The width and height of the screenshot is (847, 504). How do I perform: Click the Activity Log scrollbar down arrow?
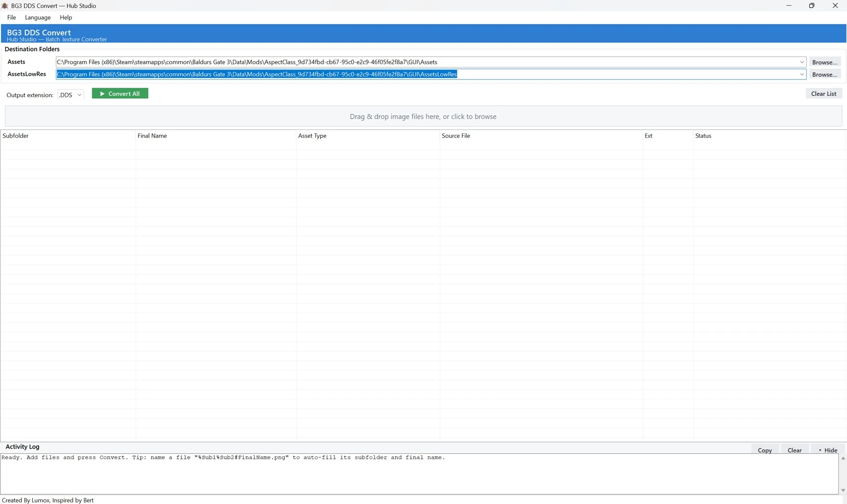pyautogui.click(x=843, y=490)
